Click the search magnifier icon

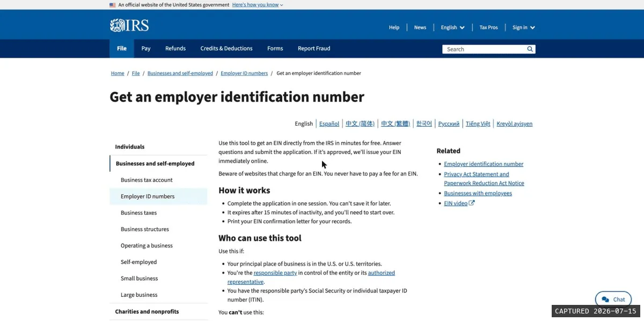(x=530, y=49)
